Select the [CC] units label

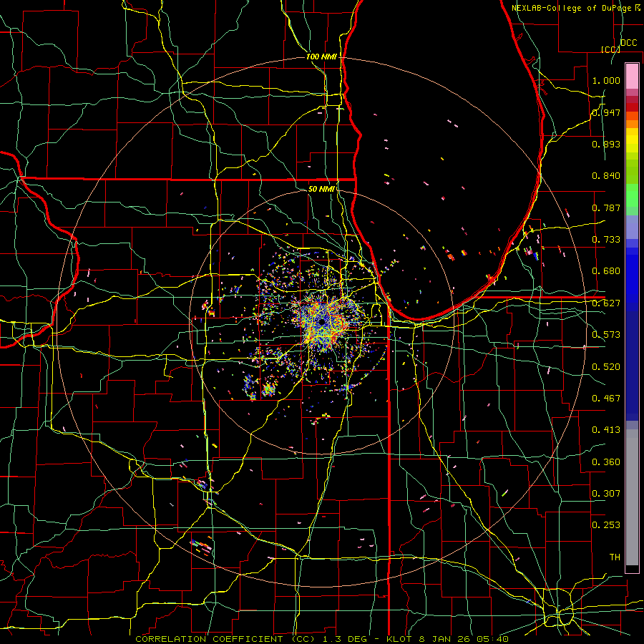pos(610,49)
